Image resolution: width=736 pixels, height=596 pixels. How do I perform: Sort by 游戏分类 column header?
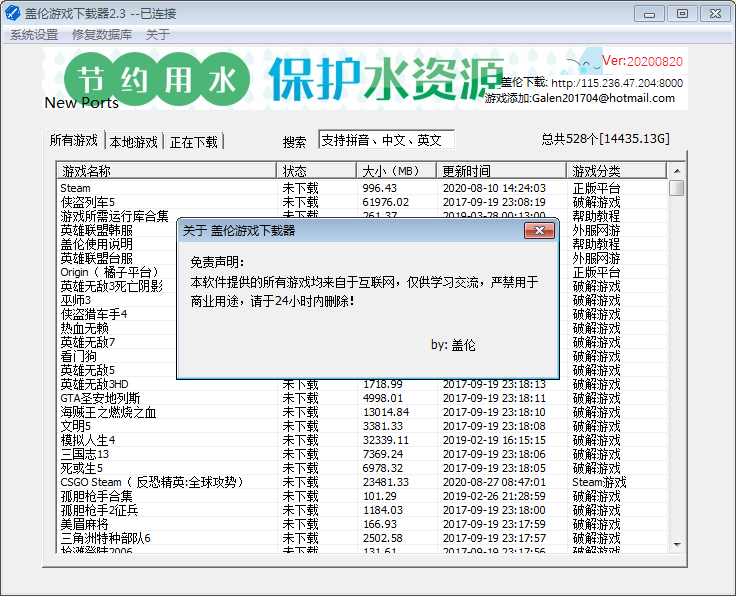[616, 171]
